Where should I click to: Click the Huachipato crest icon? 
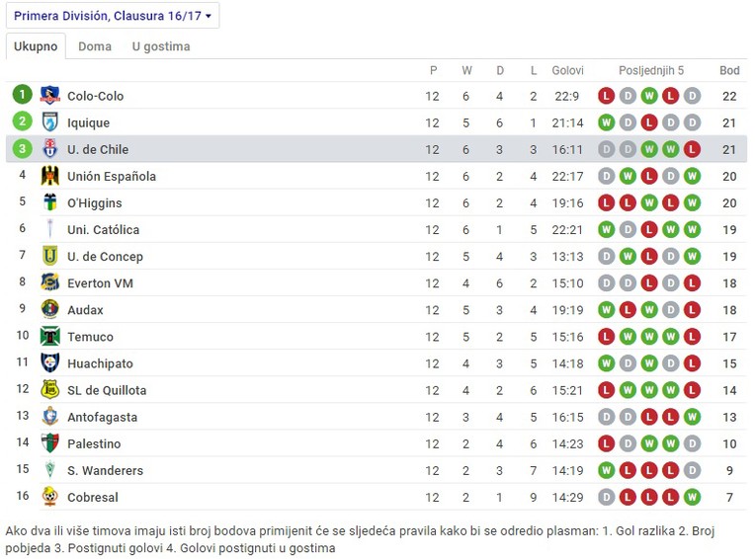pos(50,362)
